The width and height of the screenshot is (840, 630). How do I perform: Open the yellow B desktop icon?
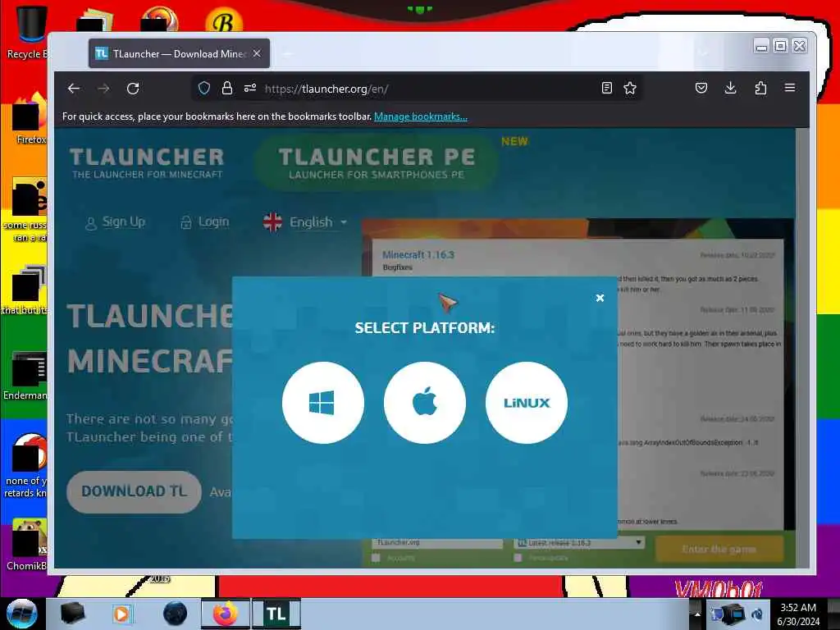coord(225,21)
